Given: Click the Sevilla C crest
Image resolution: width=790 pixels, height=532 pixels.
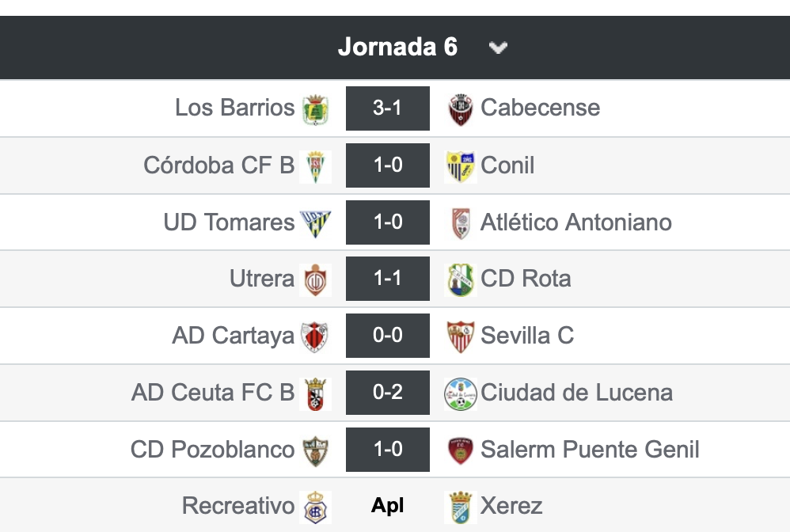Looking at the screenshot, I should click(x=461, y=336).
